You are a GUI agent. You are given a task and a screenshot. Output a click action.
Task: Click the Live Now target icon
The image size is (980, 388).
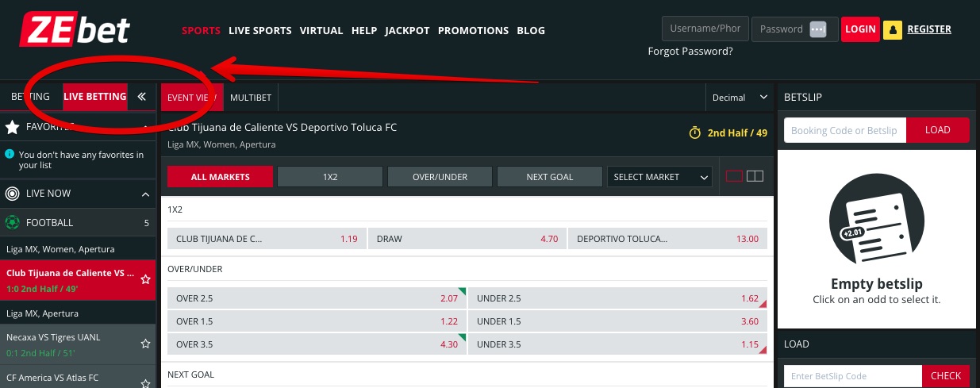[13, 194]
